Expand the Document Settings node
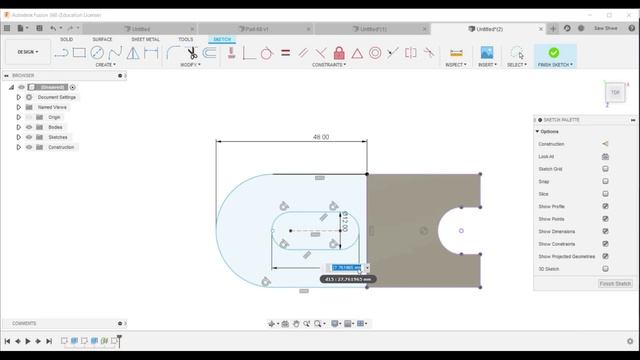 click(x=18, y=97)
